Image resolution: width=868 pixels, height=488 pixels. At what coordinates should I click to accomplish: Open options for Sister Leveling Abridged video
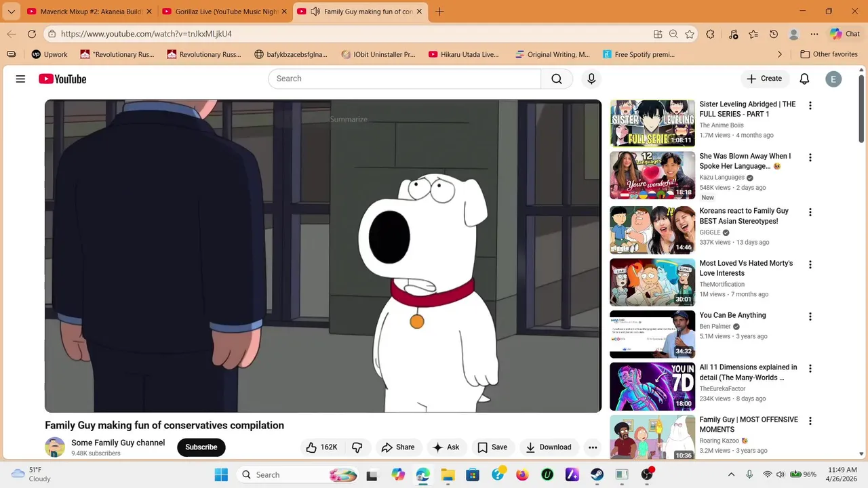[810, 106]
